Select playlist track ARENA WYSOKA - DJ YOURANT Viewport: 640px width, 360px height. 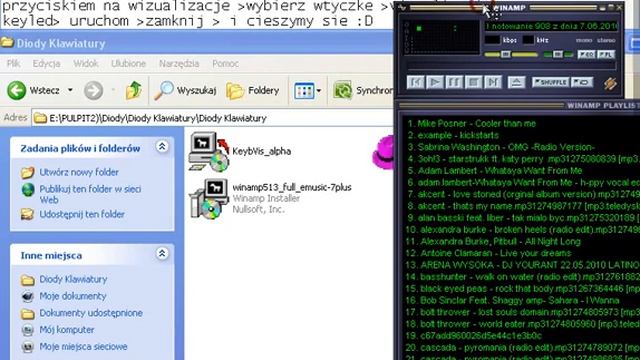[x=522, y=265]
